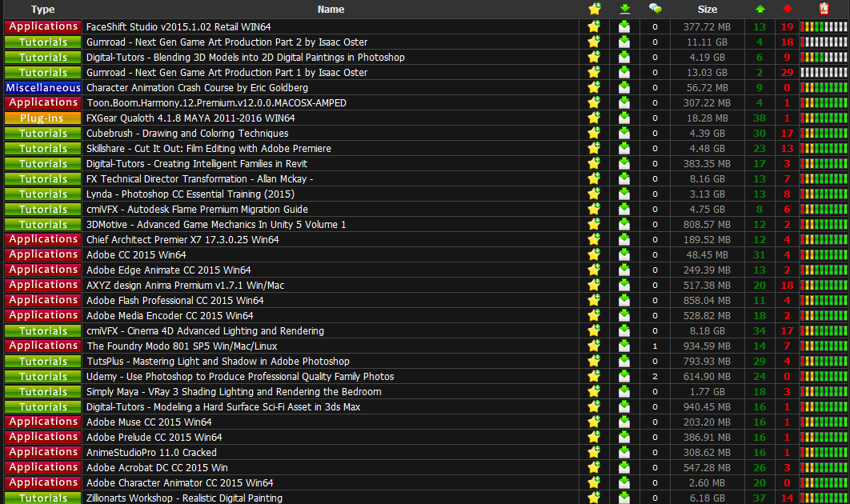Filter by Miscellaneous category badge
The height and width of the screenshot is (504, 850).
[x=43, y=87]
